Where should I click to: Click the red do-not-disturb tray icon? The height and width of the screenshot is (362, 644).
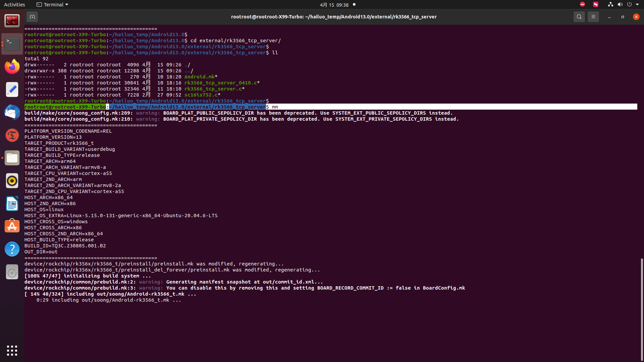[x=582, y=5]
